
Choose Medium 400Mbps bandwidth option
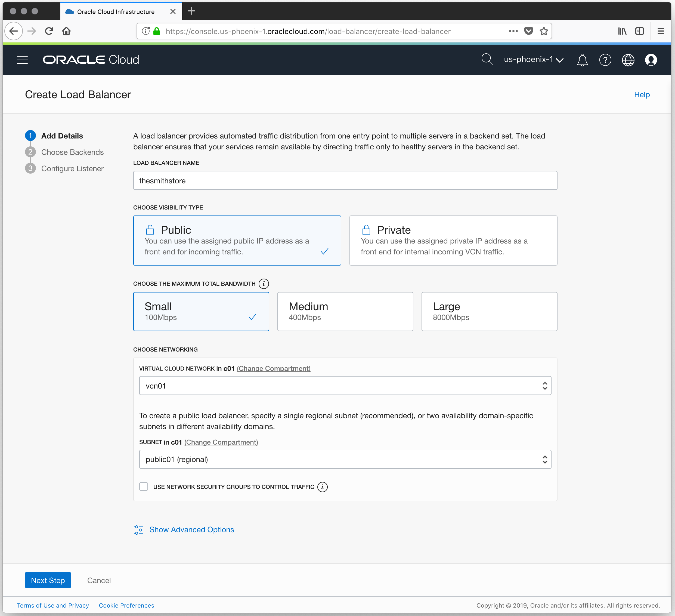[x=345, y=311]
